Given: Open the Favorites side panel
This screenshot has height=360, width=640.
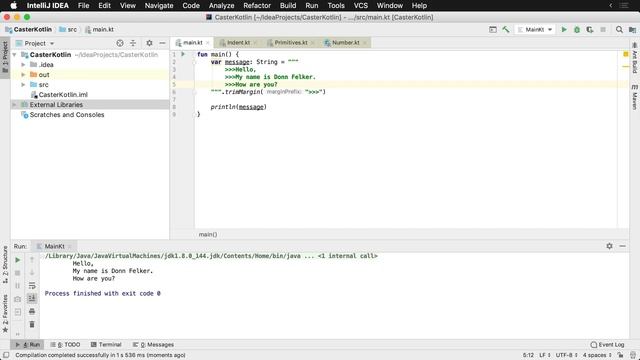Looking at the screenshot, I should (x=5, y=313).
